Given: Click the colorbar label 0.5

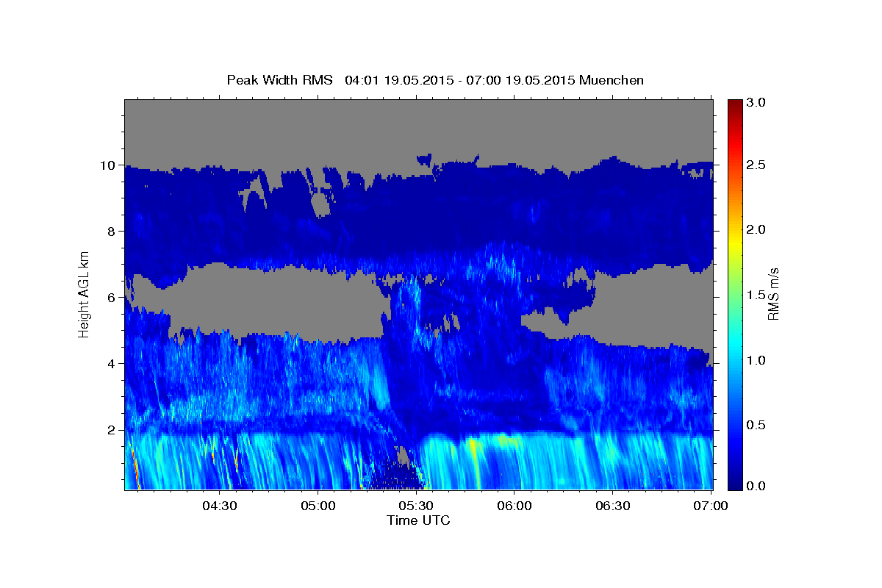Looking at the screenshot, I should [756, 425].
